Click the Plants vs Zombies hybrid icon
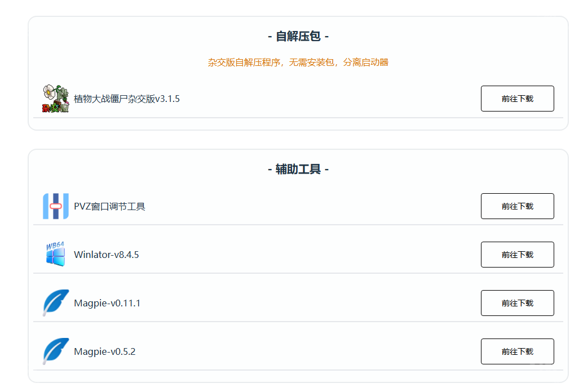This screenshot has width=570, height=392. pyautogui.click(x=55, y=99)
